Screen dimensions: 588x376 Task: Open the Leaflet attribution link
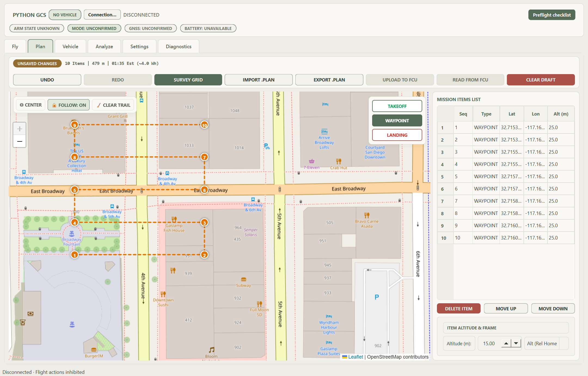click(x=356, y=357)
